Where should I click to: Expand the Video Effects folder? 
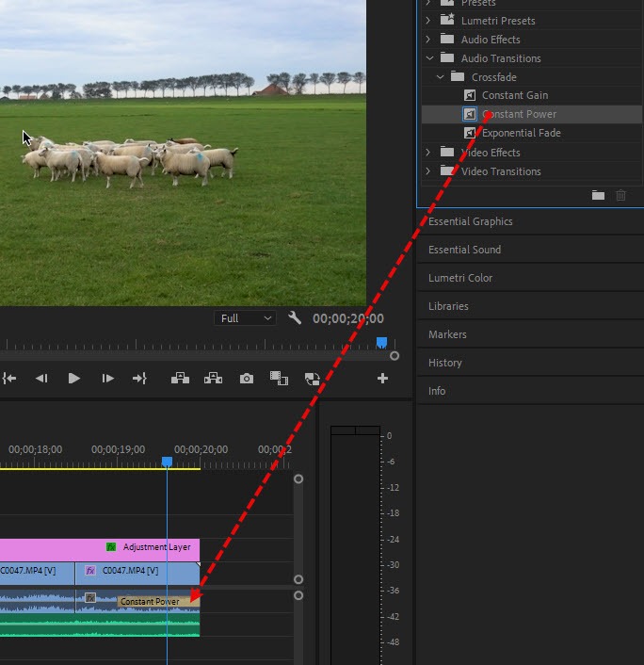(x=428, y=153)
